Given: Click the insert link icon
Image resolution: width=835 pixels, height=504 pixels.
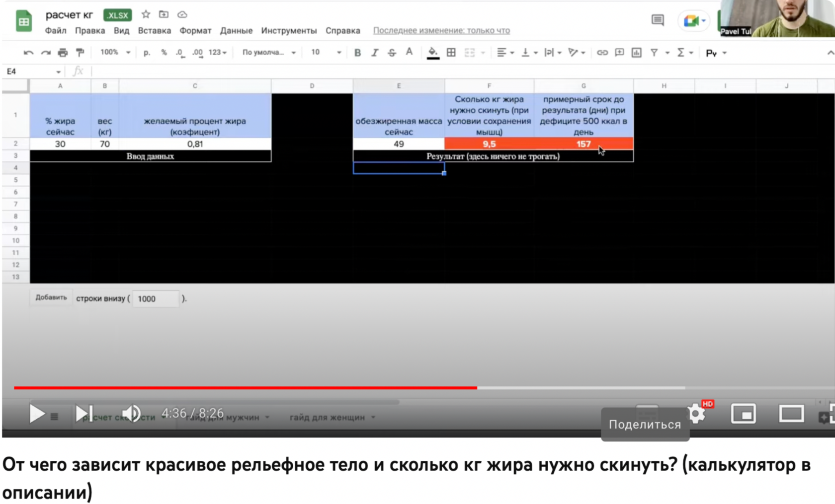Looking at the screenshot, I should (x=602, y=53).
